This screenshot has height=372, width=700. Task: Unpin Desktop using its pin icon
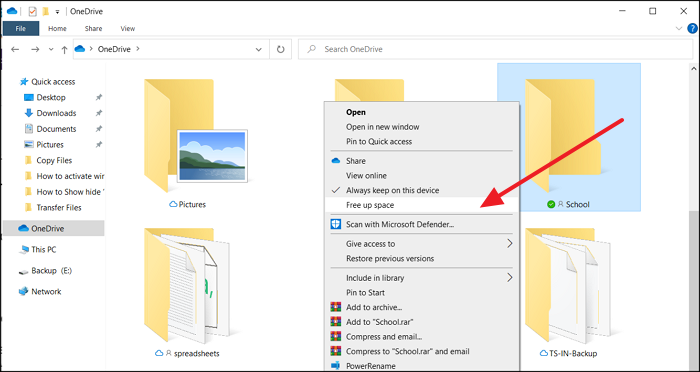99,97
